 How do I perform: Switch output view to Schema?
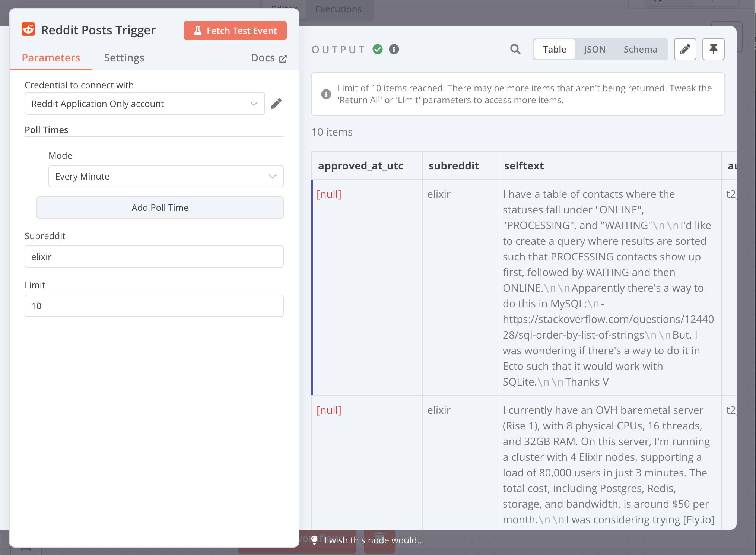[640, 49]
